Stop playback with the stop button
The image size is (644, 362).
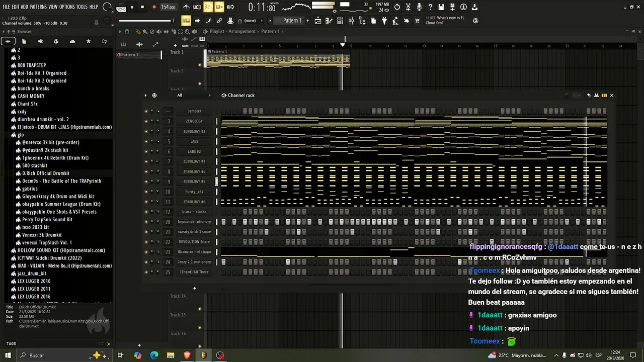click(142, 7)
